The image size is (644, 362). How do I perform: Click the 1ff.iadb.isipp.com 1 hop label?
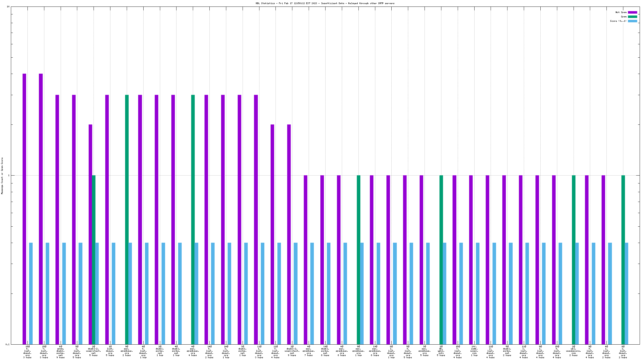pyautogui.click(x=474, y=351)
